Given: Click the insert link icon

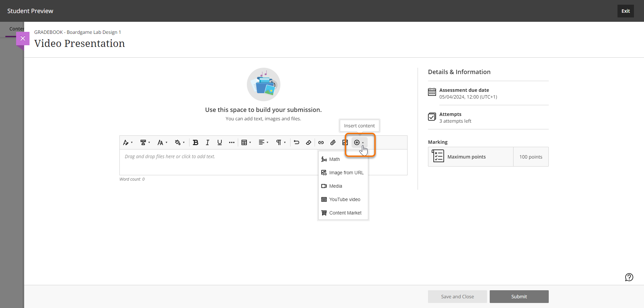Looking at the screenshot, I should [x=321, y=142].
